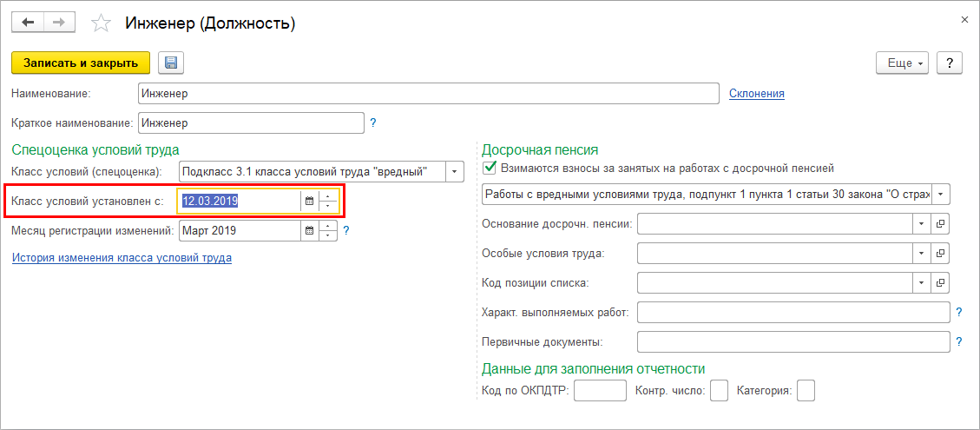Click the forward navigation arrow

coord(59,23)
